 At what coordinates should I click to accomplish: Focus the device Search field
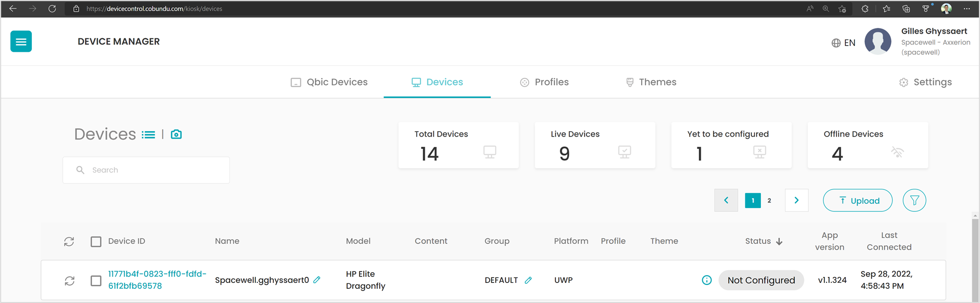pyautogui.click(x=146, y=170)
